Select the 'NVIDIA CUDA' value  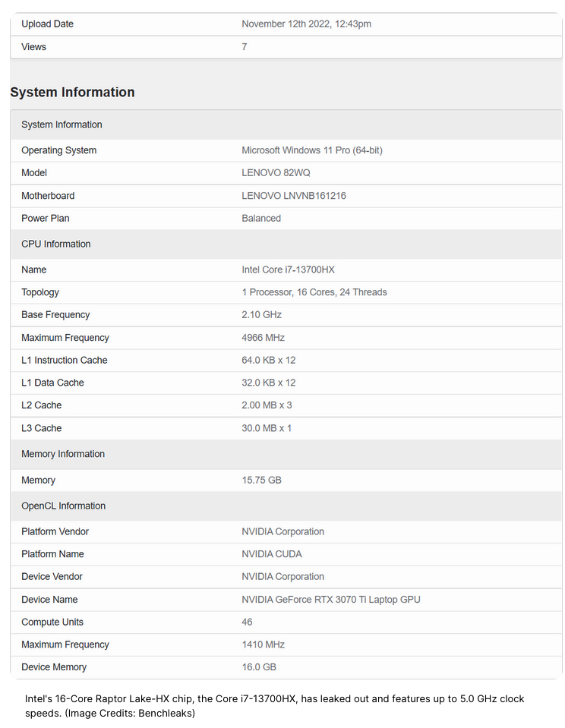pos(272,554)
